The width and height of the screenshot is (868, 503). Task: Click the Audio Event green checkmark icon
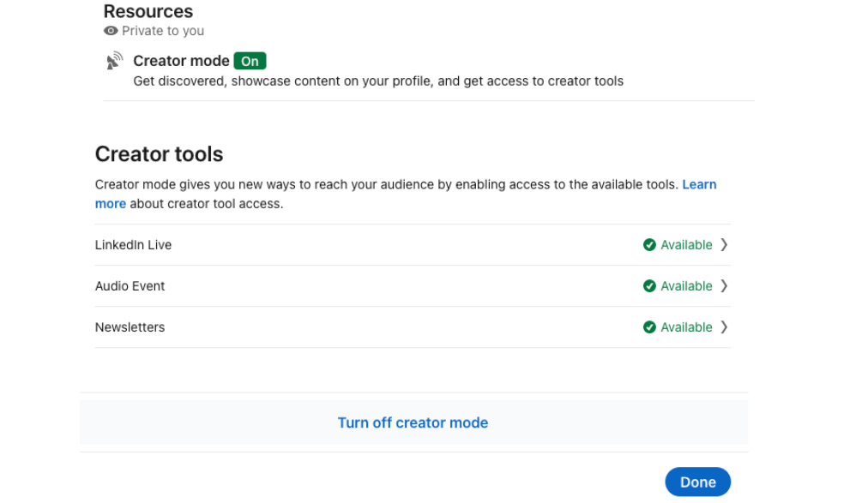tap(649, 285)
